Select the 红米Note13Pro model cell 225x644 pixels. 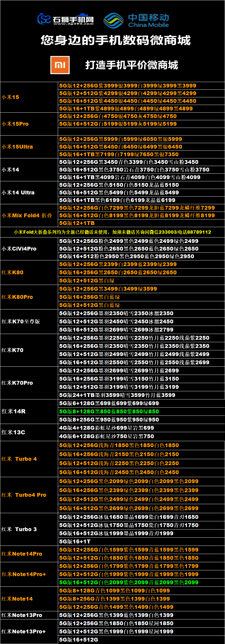tap(29, 615)
